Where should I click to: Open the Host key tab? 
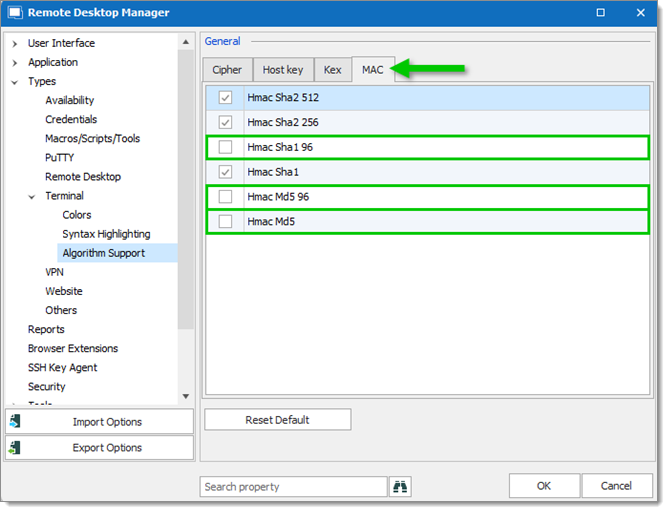pos(283,69)
